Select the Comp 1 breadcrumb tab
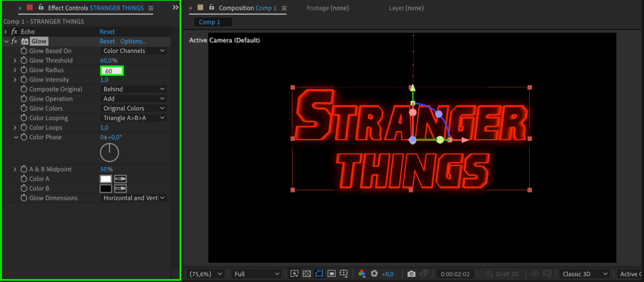Viewport: 644px width, 282px height. pos(209,22)
